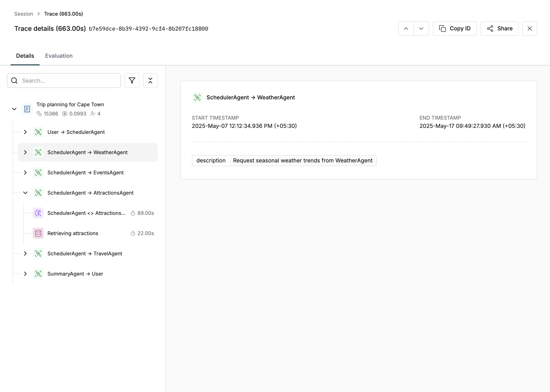
Task: Collapse the Trip planning for Cape Town root
Action: tap(14, 109)
